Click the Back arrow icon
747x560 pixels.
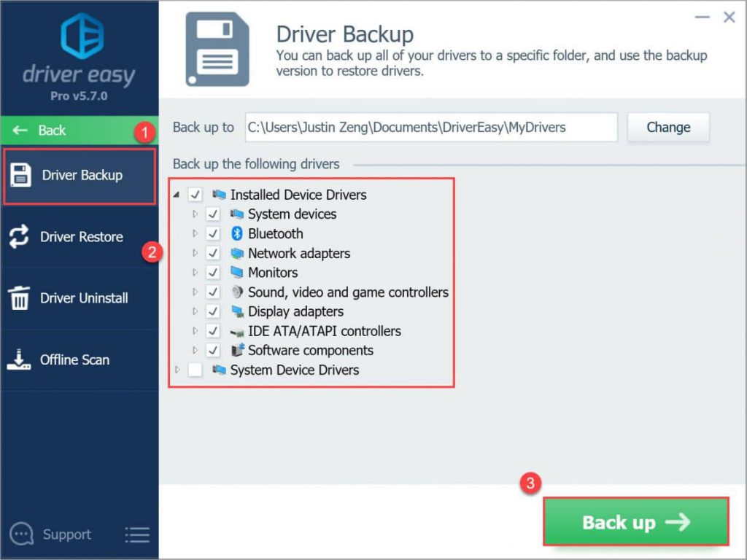point(20,131)
